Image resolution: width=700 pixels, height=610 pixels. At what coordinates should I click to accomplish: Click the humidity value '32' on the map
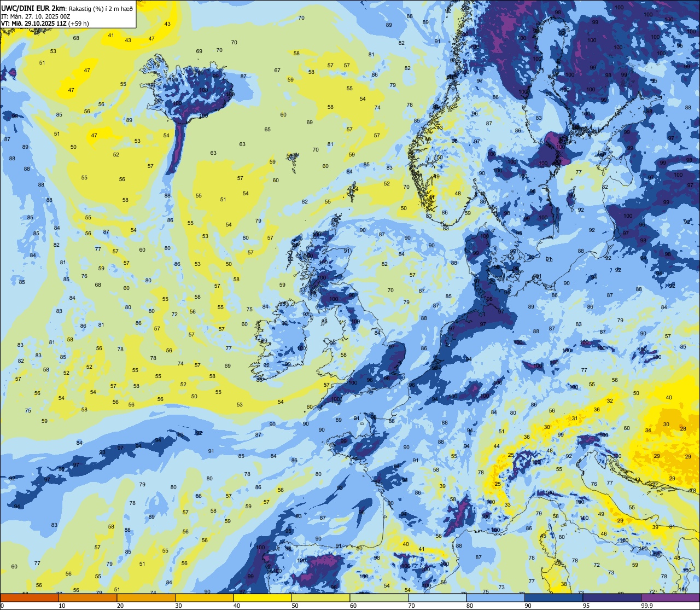coord(610,401)
